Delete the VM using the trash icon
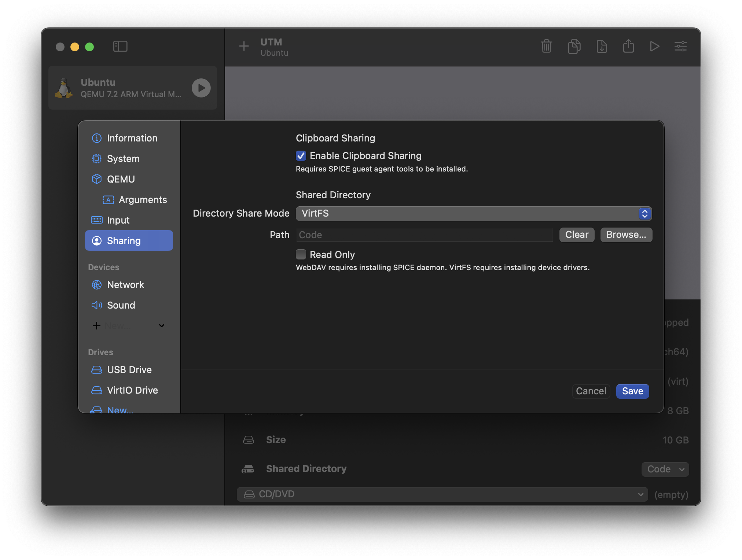The height and width of the screenshot is (560, 742). click(546, 46)
